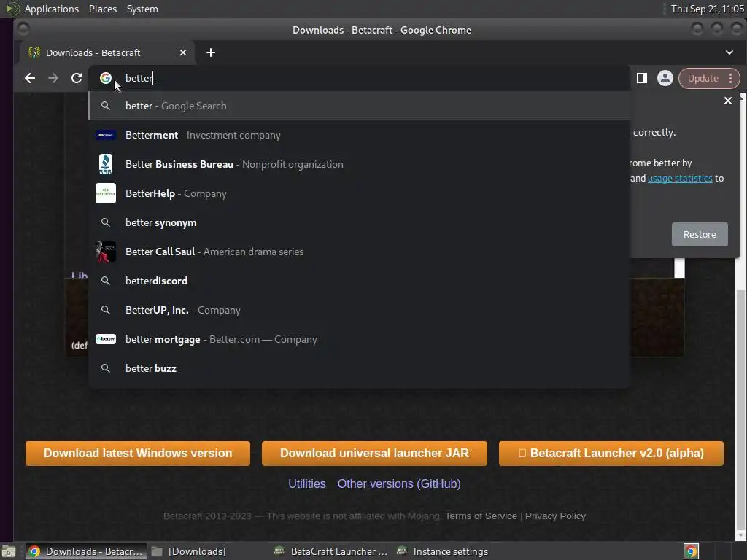Switch to Downloads - Betacraft taskbar entry

point(86,551)
